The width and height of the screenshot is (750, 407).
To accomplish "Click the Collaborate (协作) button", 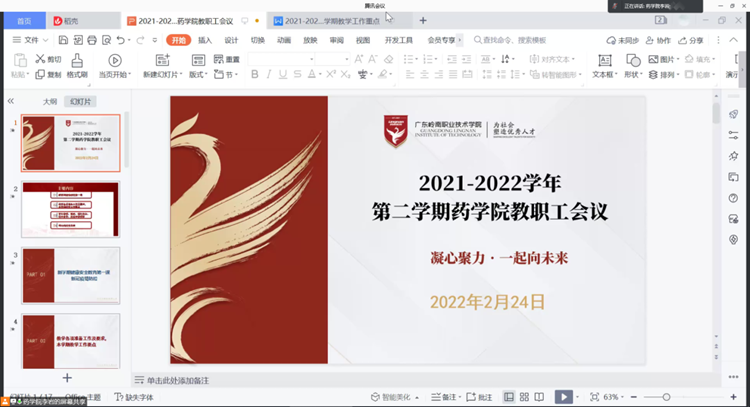I will pyautogui.click(x=658, y=40).
